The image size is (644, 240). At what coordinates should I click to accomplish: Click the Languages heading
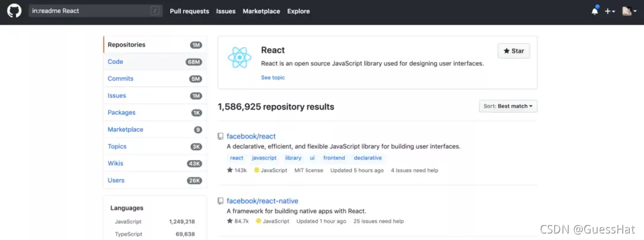click(x=127, y=208)
